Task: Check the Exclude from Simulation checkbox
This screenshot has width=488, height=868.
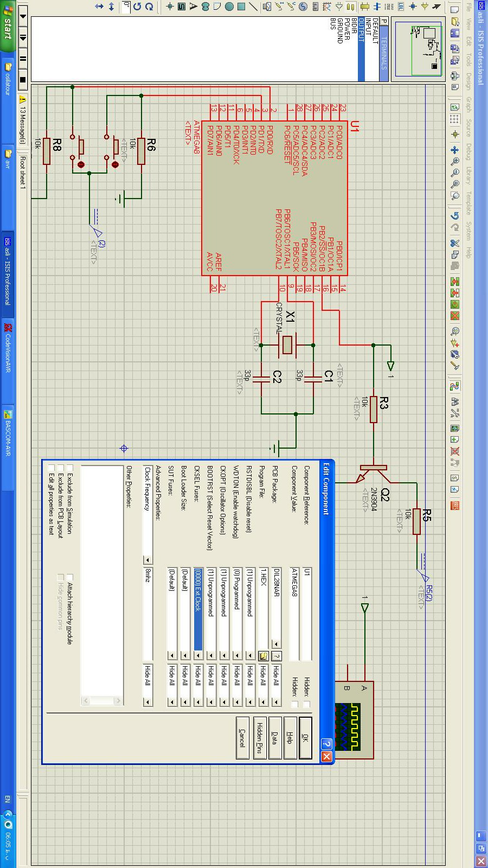Action: pos(70,468)
